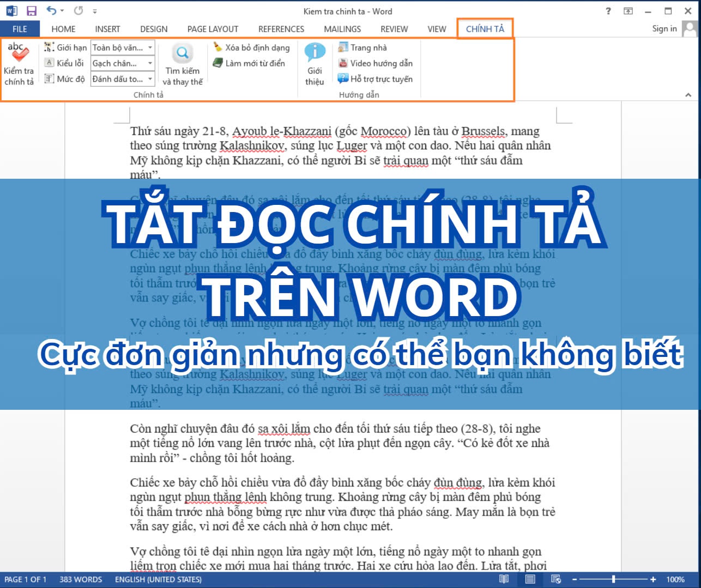Click ENGLISH (UNITED STATES) language indicator

(x=158, y=579)
